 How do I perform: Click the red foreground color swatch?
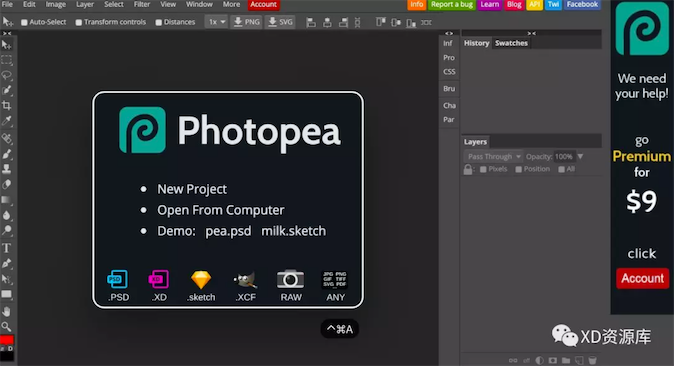(x=6, y=340)
